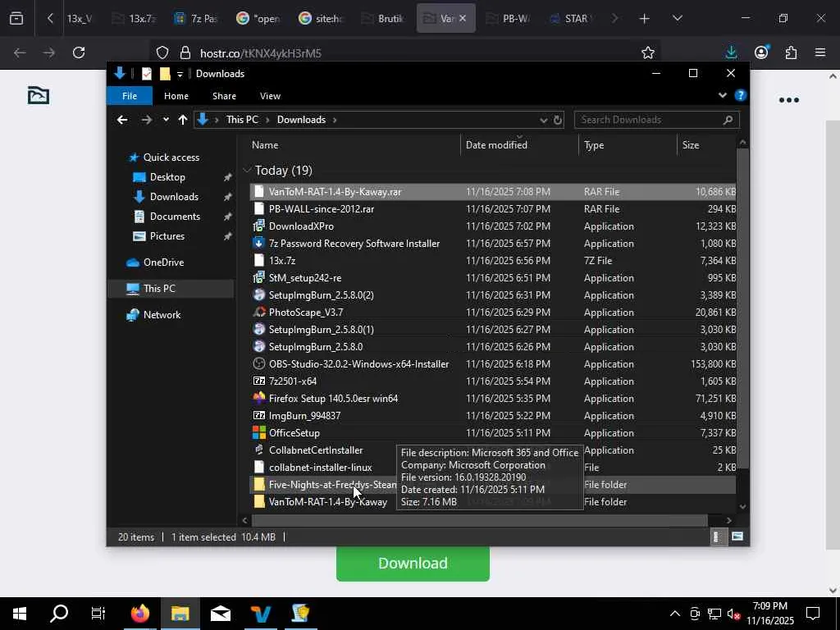
Task: Collapse the Today (19) group
Action: point(247,171)
